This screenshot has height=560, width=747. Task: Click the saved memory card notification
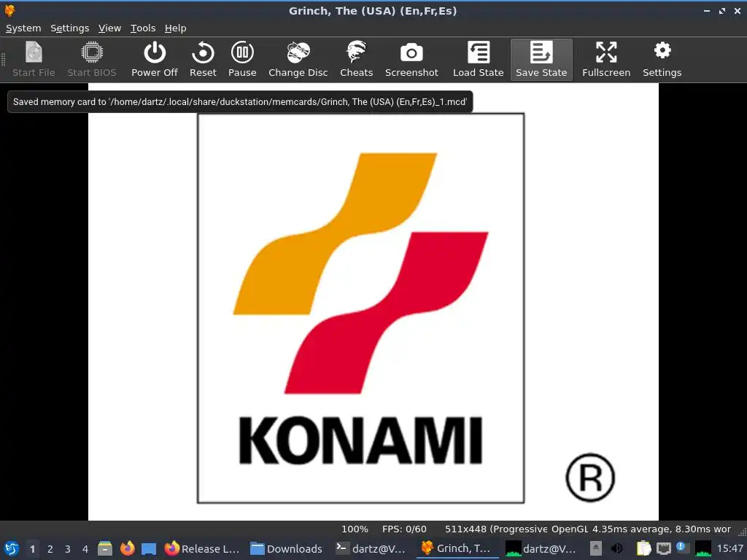pos(240,101)
